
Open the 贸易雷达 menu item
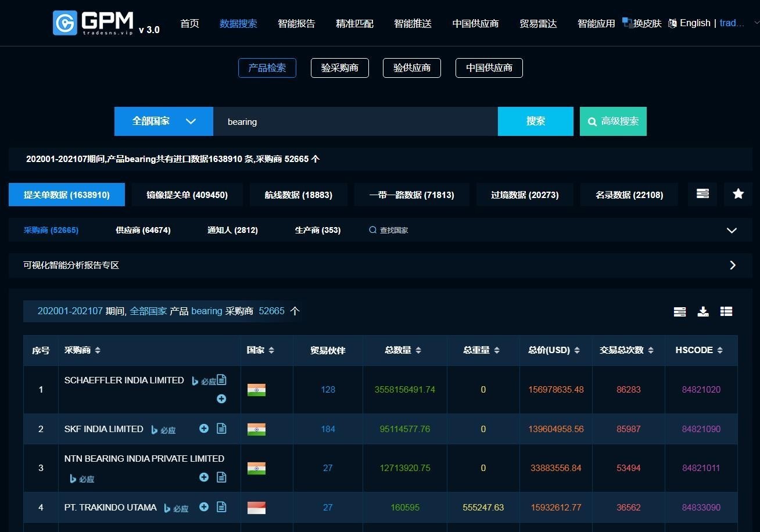click(537, 24)
